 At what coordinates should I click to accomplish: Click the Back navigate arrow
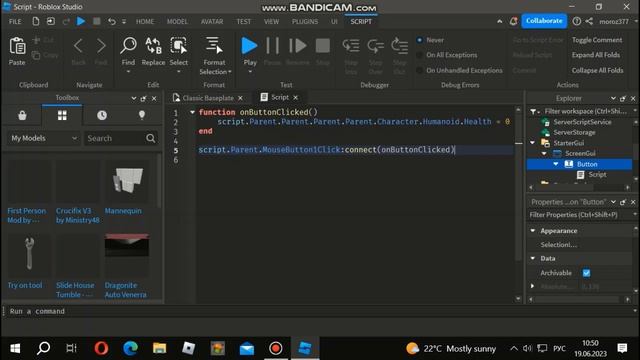click(x=78, y=46)
